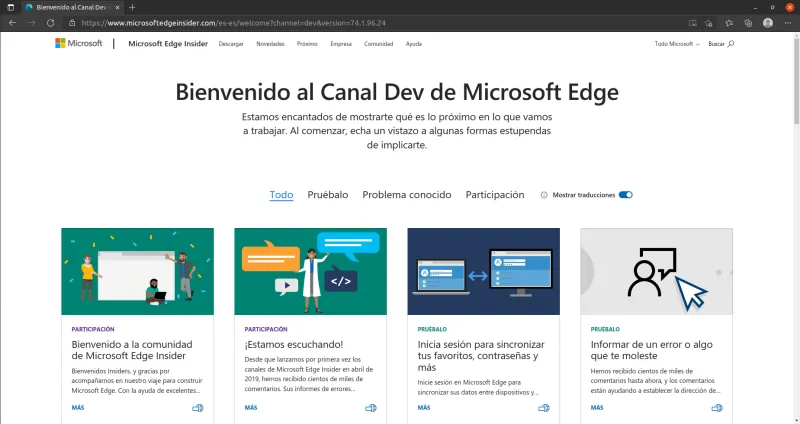Open the browser settings ellipsis menu
Screen dimensions: 800x424
[x=788, y=23]
